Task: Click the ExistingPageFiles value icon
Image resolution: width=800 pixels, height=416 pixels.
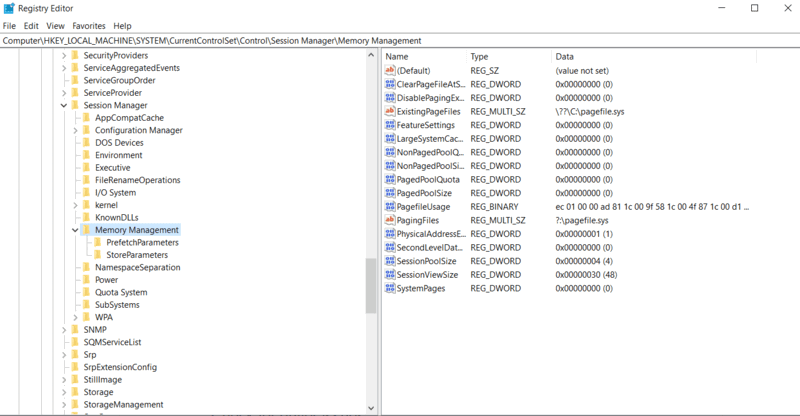Action: click(390, 111)
